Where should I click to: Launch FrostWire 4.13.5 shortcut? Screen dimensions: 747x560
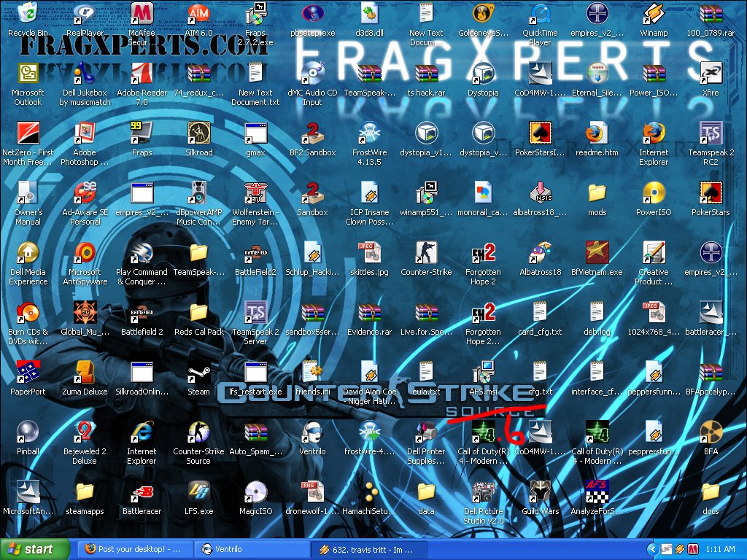pos(369,133)
